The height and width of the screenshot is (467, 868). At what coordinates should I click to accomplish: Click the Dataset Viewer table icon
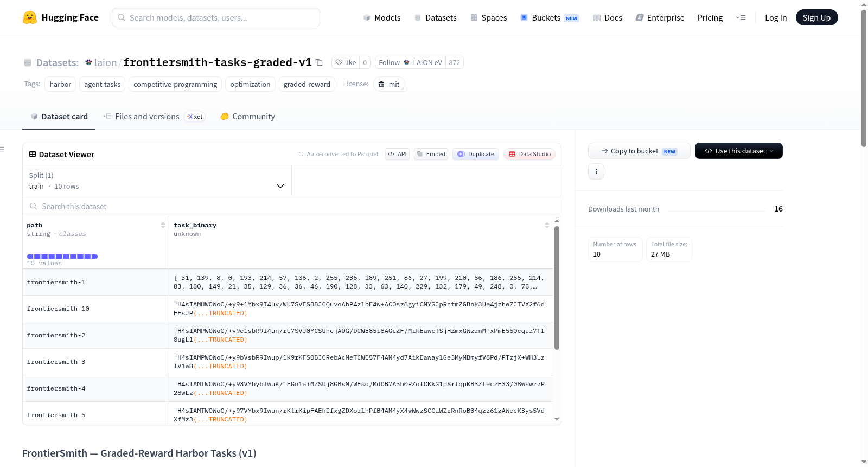click(x=33, y=155)
